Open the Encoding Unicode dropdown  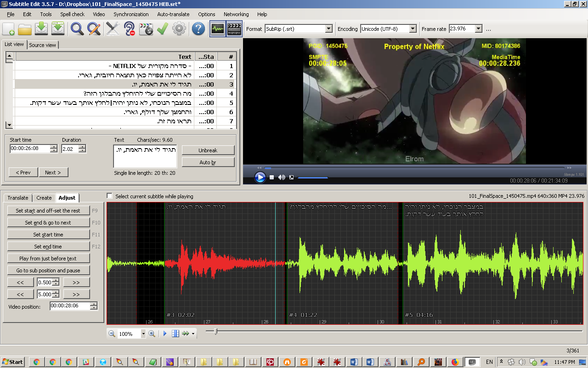point(413,29)
